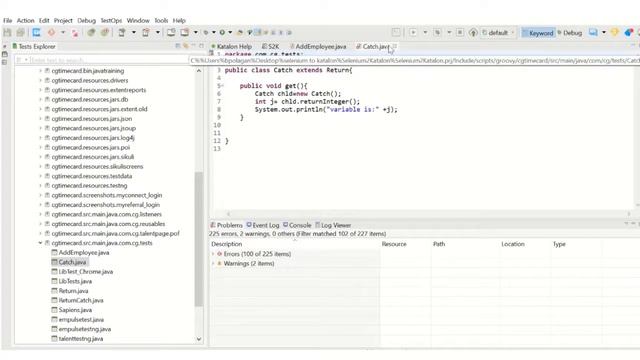
Task: Click the Record Web globe icon
Action: click(91, 33)
